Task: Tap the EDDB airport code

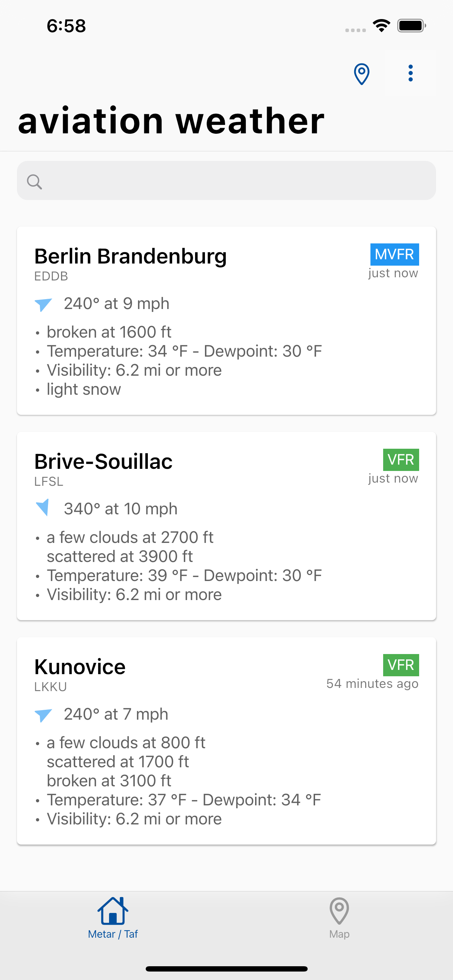Action: (51, 276)
